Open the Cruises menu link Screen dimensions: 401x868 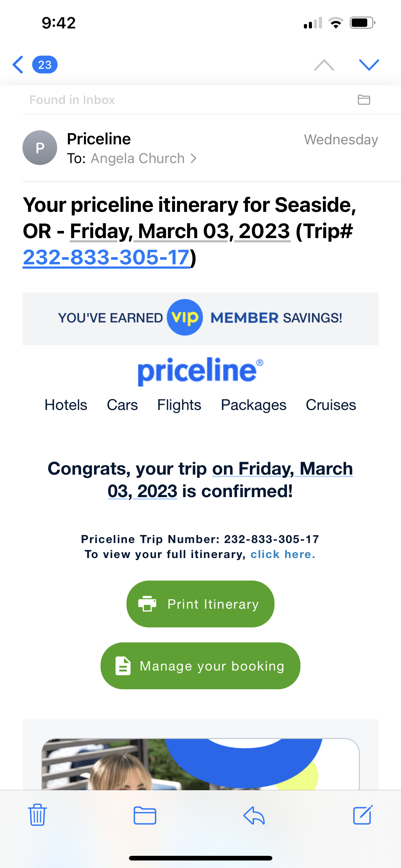[331, 405]
